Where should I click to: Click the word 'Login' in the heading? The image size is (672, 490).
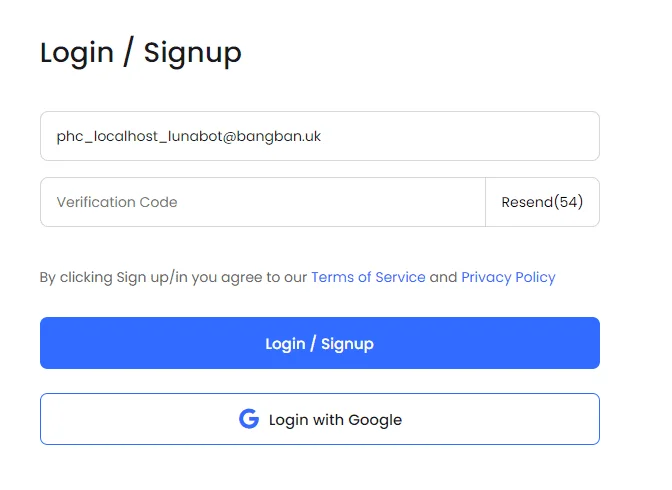point(77,54)
